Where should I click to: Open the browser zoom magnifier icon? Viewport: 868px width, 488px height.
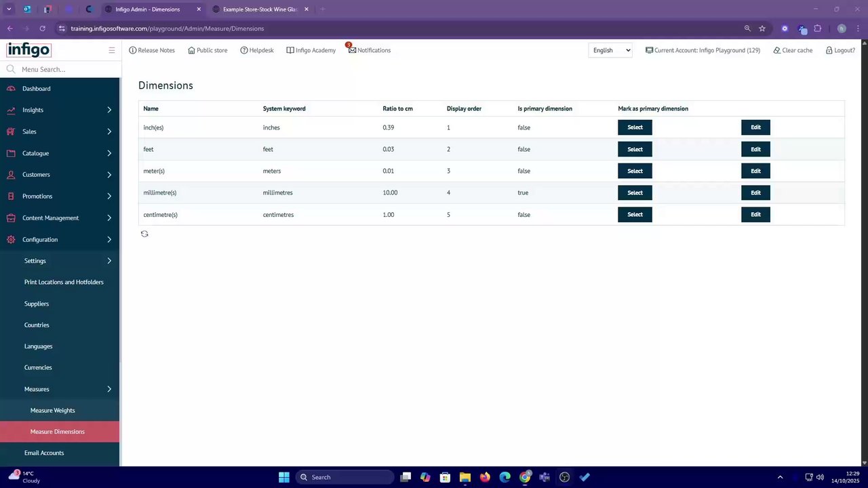747,28
